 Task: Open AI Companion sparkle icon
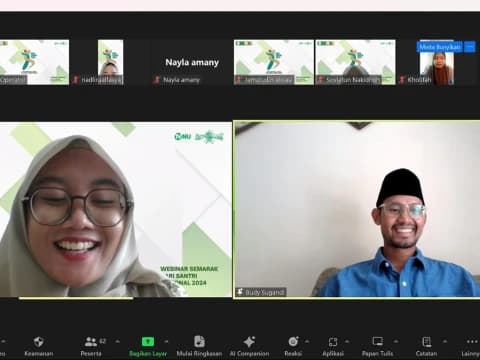249,342
